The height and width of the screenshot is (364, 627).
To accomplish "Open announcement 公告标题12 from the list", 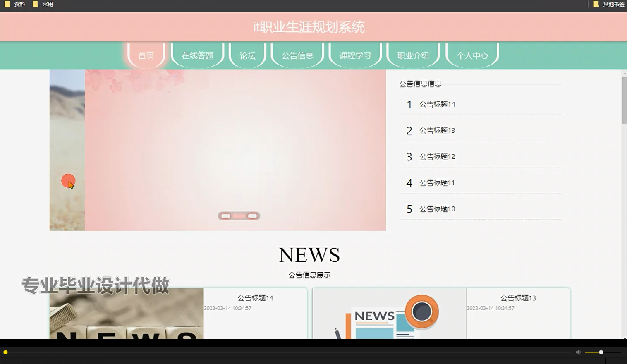I will [437, 156].
